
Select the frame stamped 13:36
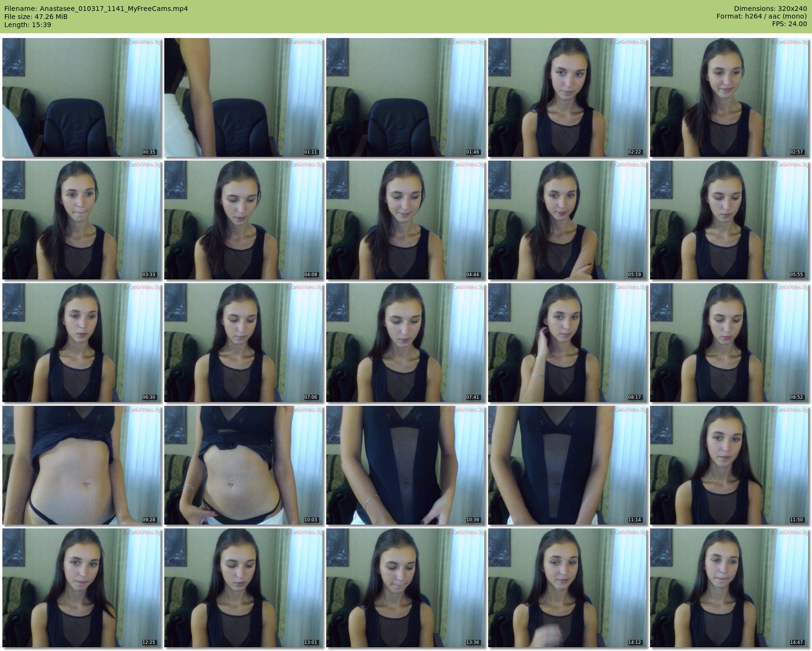(x=406, y=588)
